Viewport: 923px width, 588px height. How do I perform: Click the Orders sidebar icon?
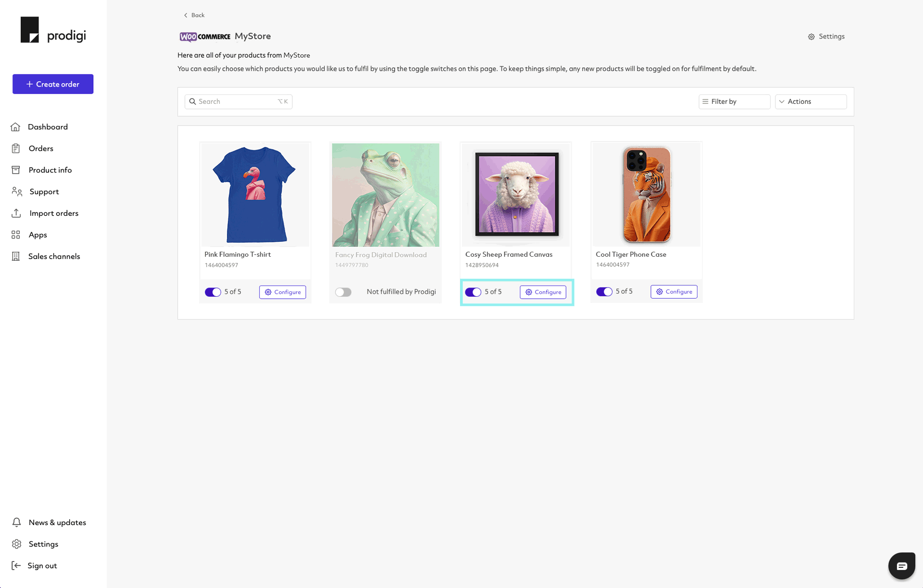15,148
